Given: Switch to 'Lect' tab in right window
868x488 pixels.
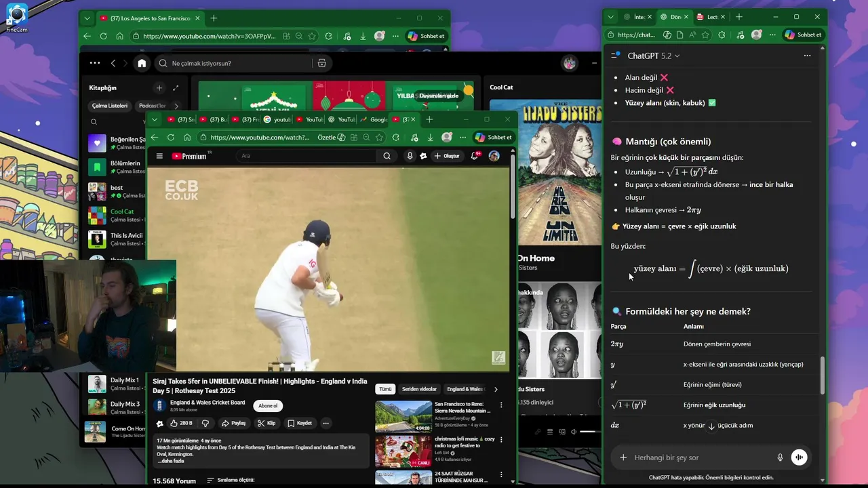Looking at the screenshot, I should (711, 17).
